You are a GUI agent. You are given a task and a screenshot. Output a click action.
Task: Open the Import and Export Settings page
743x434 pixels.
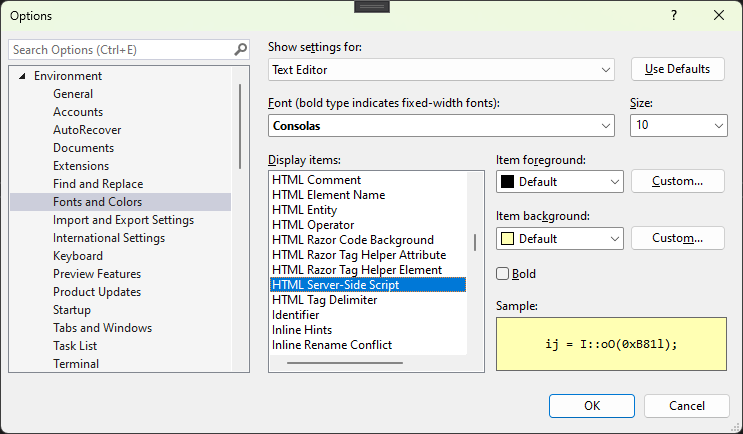(x=123, y=220)
